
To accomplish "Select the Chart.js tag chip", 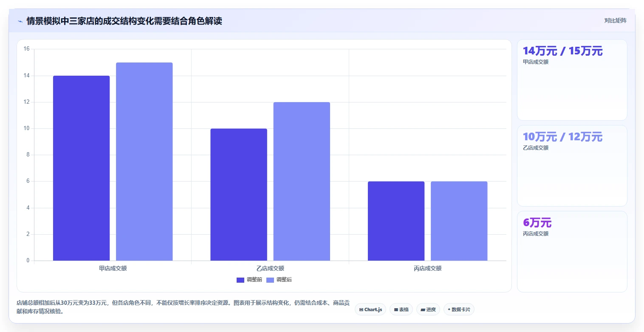I will 370,309.
